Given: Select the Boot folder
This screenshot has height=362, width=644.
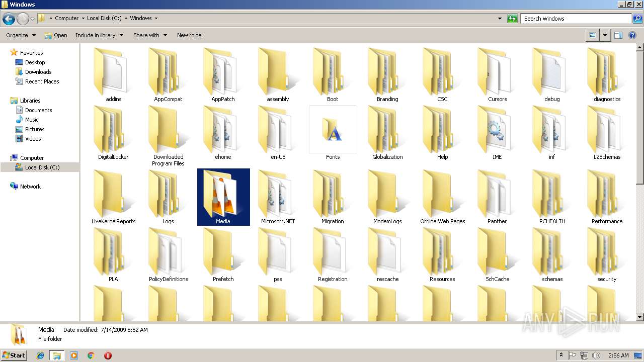Looking at the screenshot, I should [333, 75].
